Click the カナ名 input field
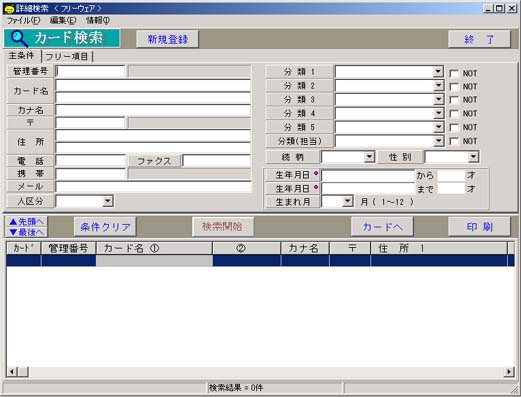This screenshot has height=397, width=521. point(153,110)
